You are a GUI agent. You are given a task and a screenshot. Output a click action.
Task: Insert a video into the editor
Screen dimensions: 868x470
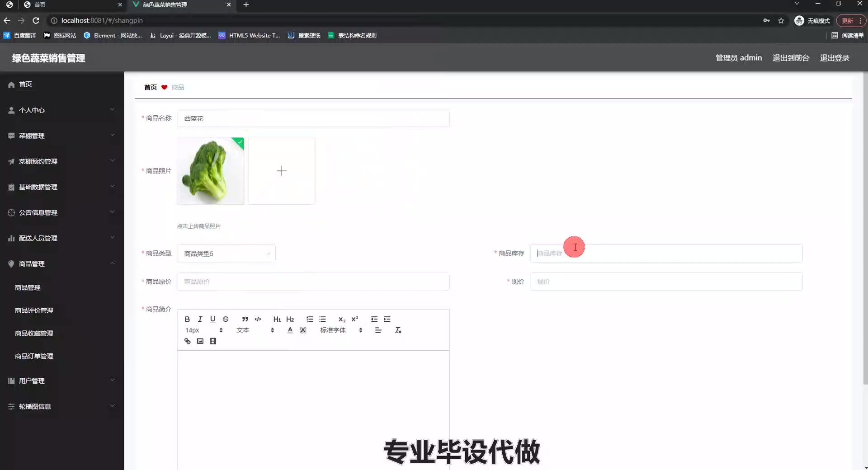coord(213,341)
